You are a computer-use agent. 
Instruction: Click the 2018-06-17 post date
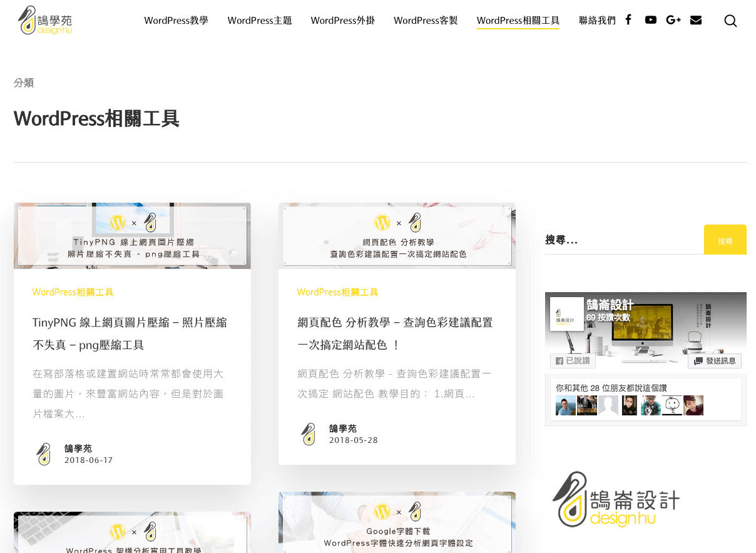coord(88,460)
